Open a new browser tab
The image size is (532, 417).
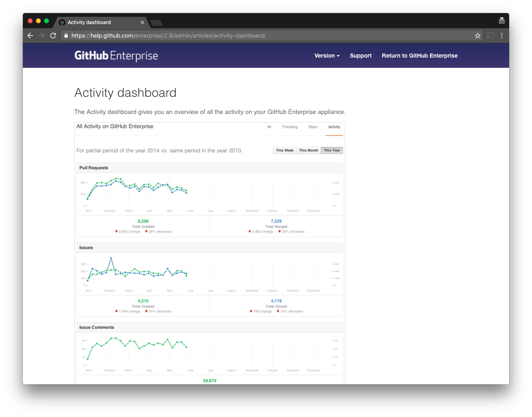(x=157, y=22)
